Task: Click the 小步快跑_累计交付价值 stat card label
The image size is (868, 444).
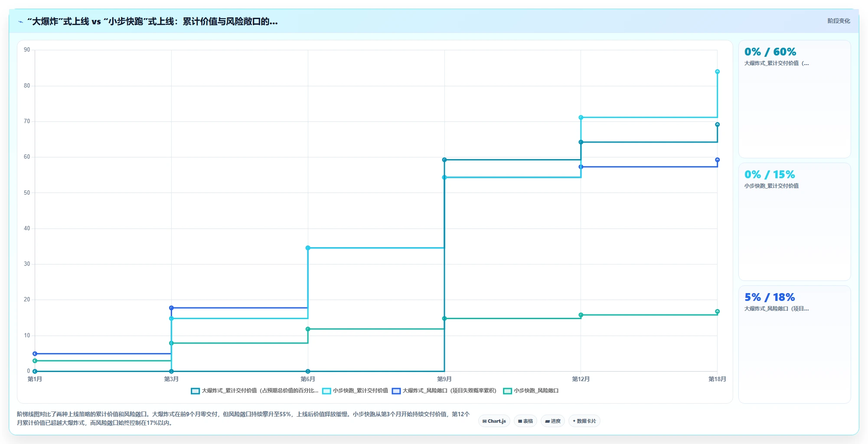Action: 771,186
